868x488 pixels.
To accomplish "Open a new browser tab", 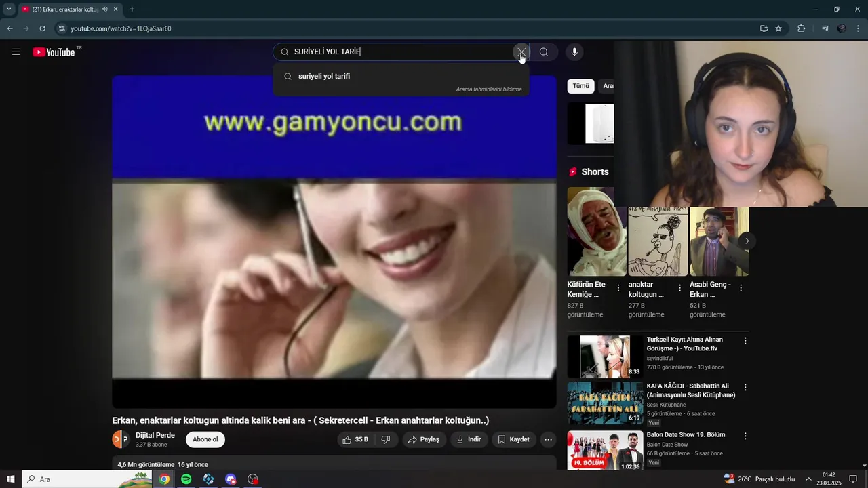I will [132, 9].
